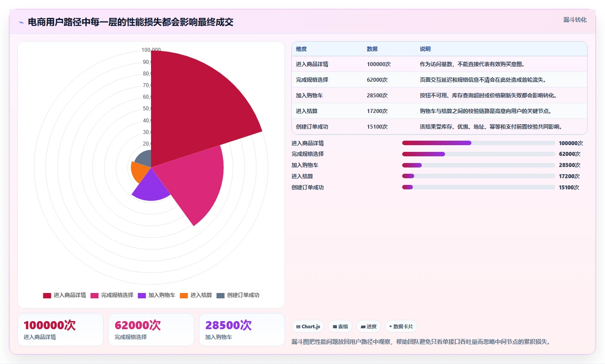Click the orange 进入结算 chart segment
Image resolution: width=605 pixels, height=364 pixels.
(x=139, y=172)
